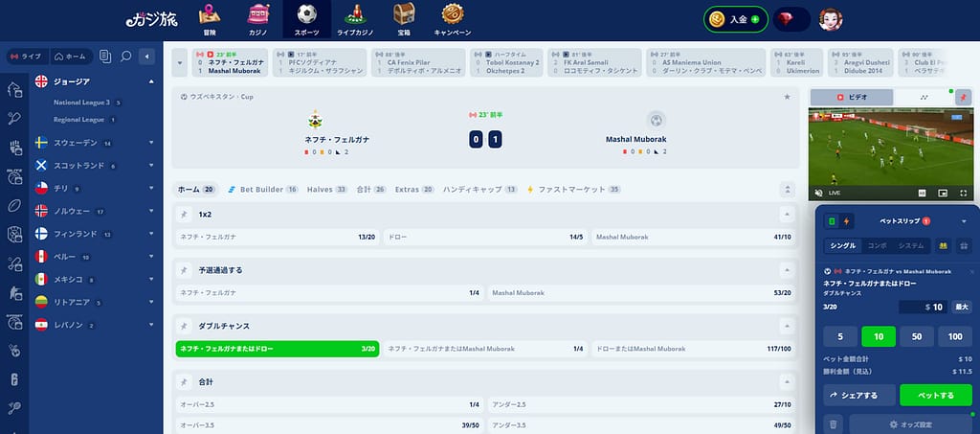The width and height of the screenshot is (980, 434).
Task: Select the 50 stake amount
Action: click(917, 336)
